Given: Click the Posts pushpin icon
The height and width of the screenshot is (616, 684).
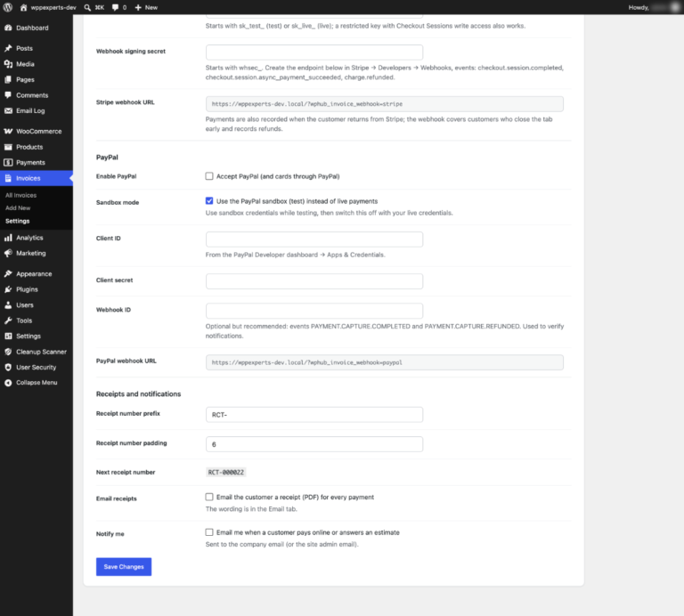Looking at the screenshot, I should click(8, 48).
